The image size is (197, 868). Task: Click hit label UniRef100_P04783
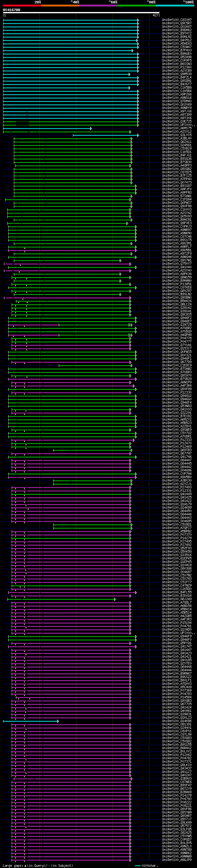(x=177, y=694)
